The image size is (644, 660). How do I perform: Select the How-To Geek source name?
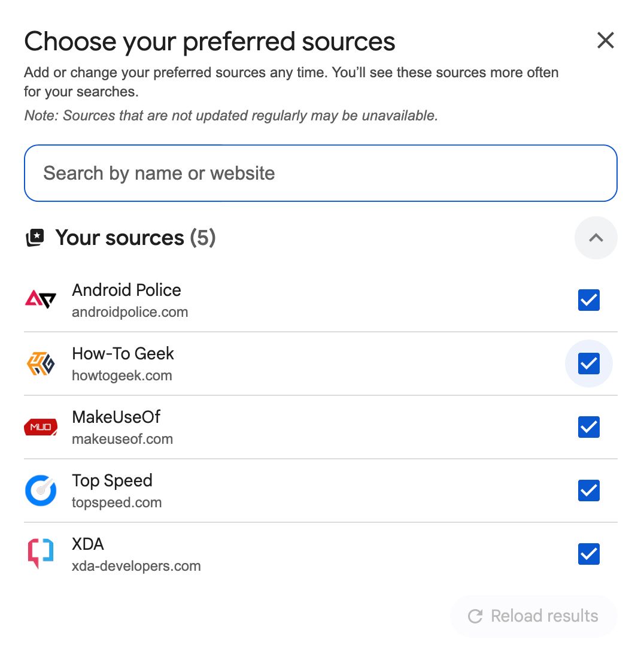click(123, 353)
